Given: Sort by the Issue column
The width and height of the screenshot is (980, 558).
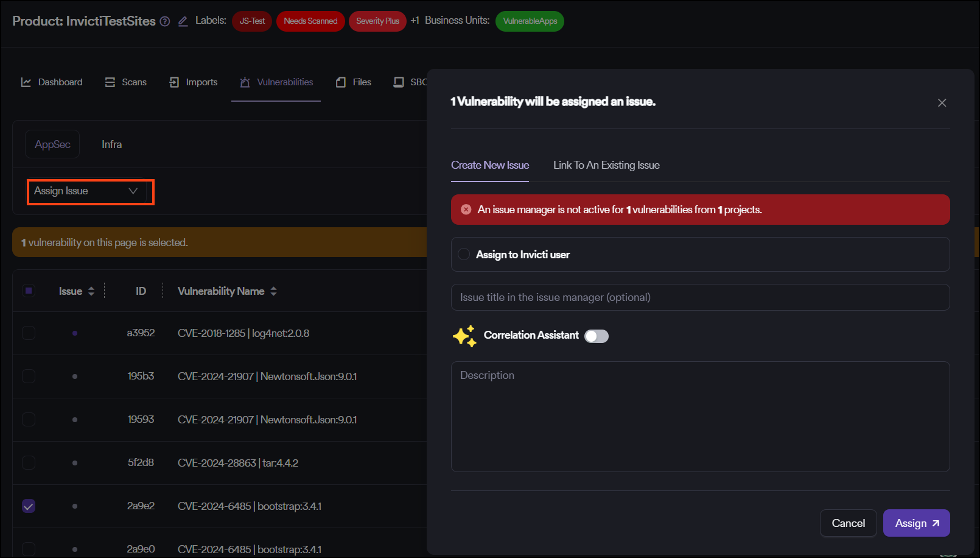Looking at the screenshot, I should [91, 291].
